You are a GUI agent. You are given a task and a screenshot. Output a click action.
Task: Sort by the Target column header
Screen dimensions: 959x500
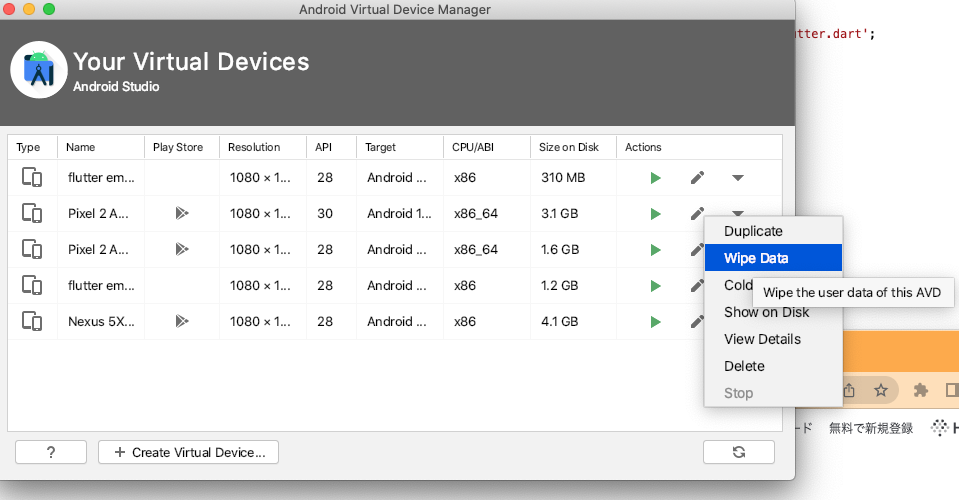point(400,147)
